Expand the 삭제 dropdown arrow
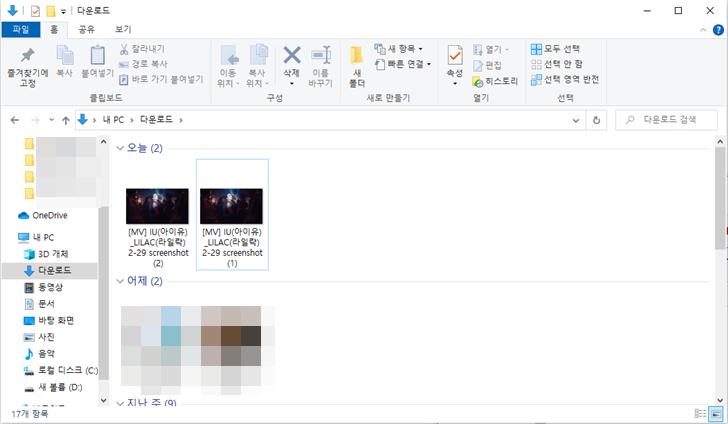 tap(292, 84)
